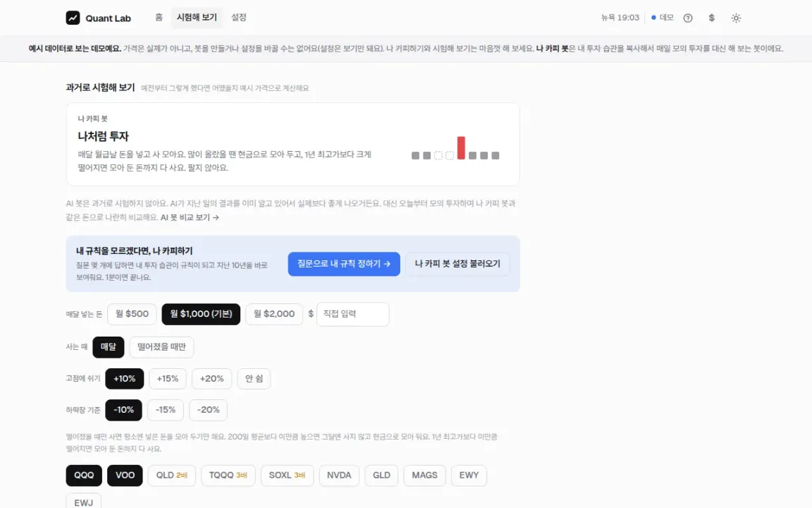The image size is (812, 508).
Task: Click the 뉴욕 19:03 clock text
Action: (x=620, y=18)
